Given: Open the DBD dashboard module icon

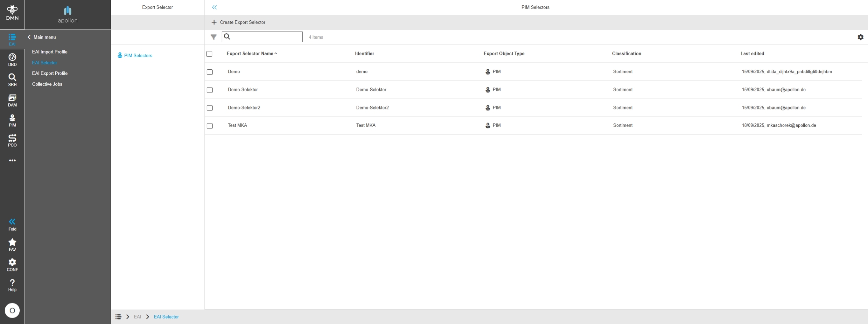Looking at the screenshot, I should point(12,60).
